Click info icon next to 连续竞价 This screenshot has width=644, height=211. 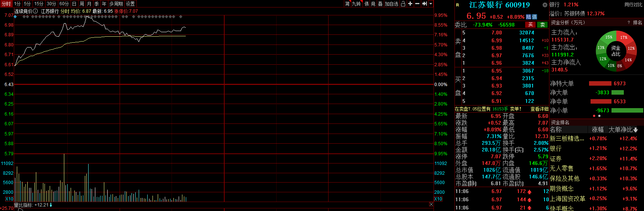[x=36, y=11]
